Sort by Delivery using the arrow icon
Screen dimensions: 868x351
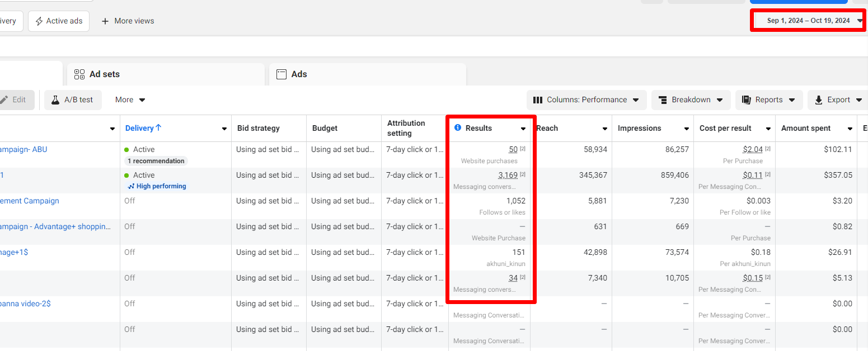[x=158, y=128]
